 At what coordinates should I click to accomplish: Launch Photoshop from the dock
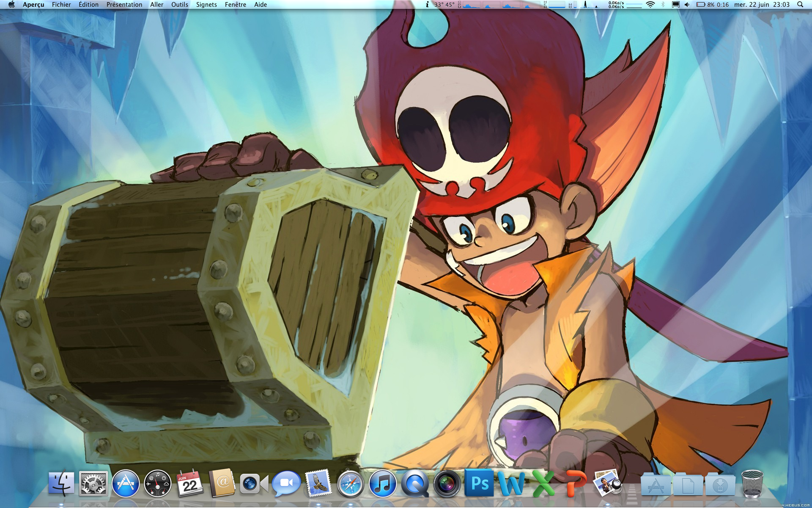pyautogui.click(x=479, y=483)
